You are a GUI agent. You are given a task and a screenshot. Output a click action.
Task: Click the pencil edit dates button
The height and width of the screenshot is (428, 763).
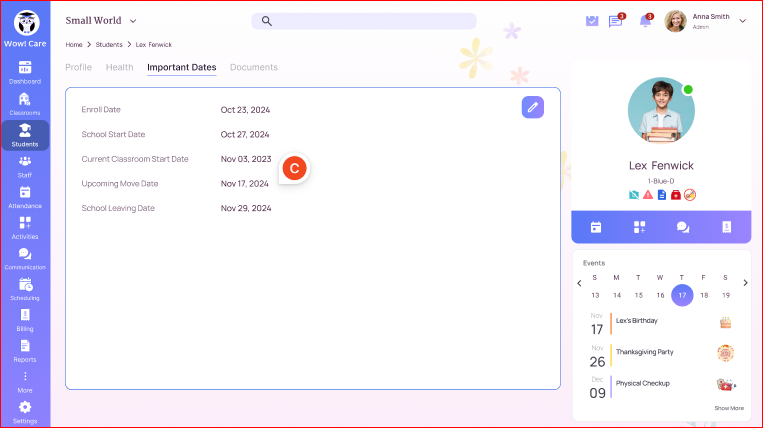coord(533,107)
